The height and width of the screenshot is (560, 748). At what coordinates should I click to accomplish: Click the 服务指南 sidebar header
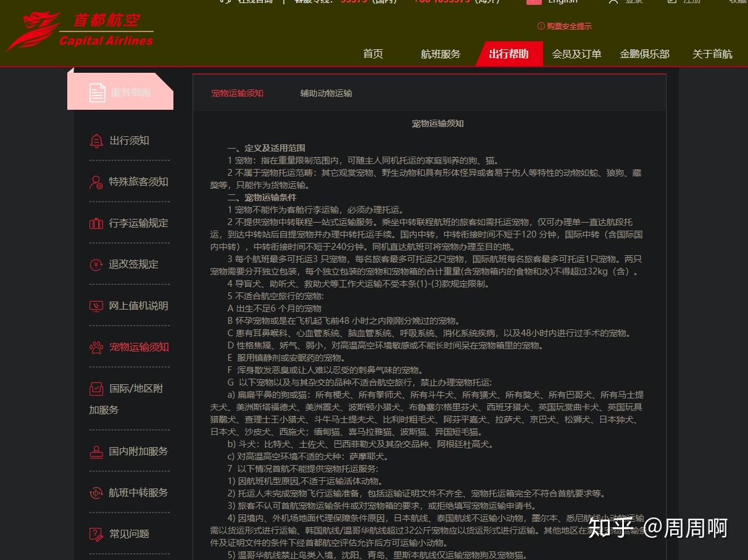120,92
